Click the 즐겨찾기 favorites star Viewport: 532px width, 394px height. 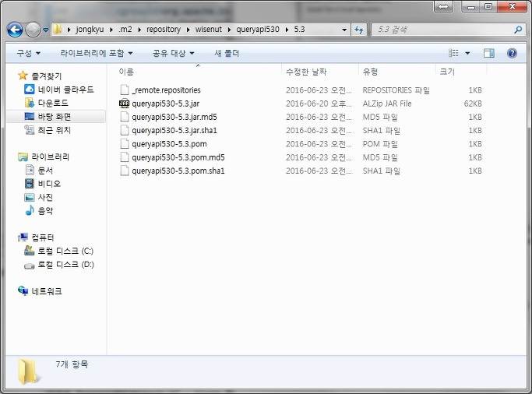point(23,76)
